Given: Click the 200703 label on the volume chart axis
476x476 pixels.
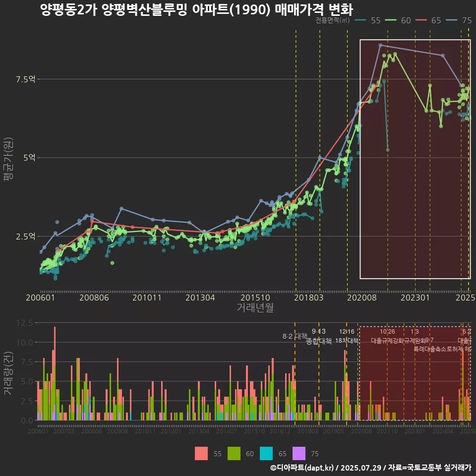Looking at the screenshot, I should coord(64,431).
